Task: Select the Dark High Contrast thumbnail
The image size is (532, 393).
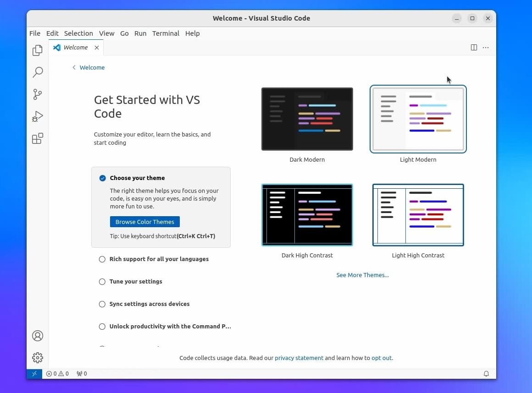Action: click(x=307, y=215)
